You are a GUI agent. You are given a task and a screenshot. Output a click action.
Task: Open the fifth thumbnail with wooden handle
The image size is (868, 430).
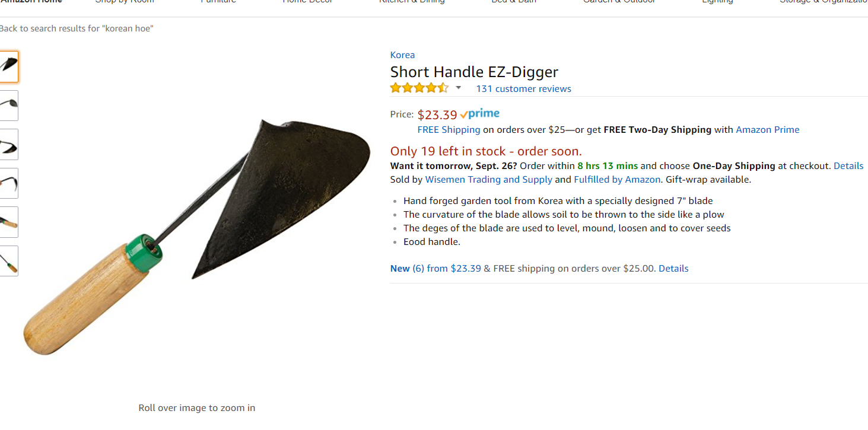[x=8, y=222]
